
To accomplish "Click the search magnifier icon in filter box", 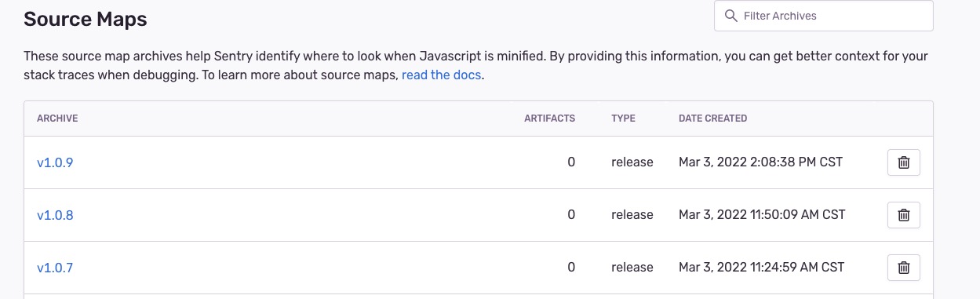I will [x=731, y=16].
